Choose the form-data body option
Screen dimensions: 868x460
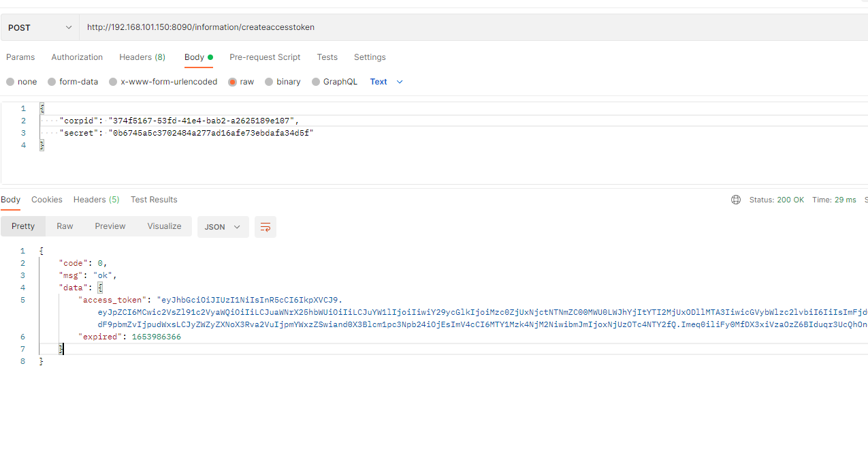(x=73, y=82)
